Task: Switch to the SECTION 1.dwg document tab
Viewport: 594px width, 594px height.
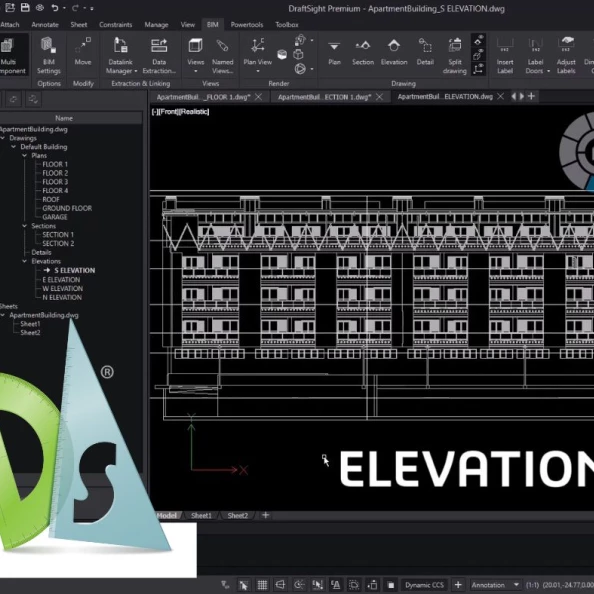Action: pyautogui.click(x=324, y=97)
